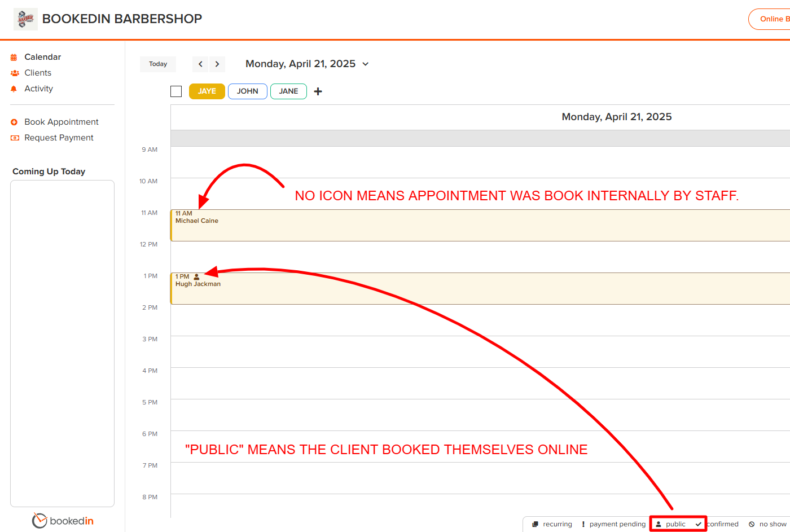790x532 pixels.
Task: Click the 6 PM time label
Action: (x=150, y=434)
